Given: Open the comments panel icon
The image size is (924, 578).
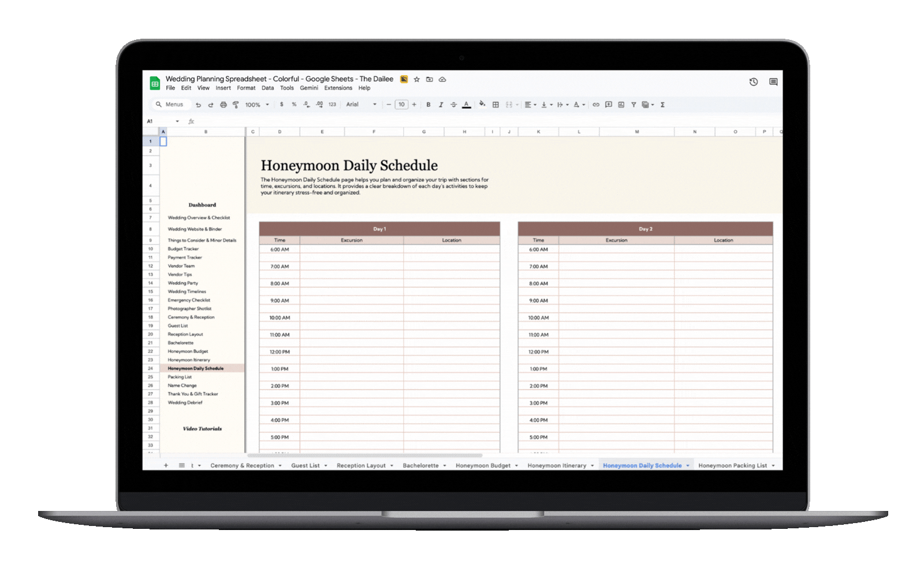Looking at the screenshot, I should 773,82.
